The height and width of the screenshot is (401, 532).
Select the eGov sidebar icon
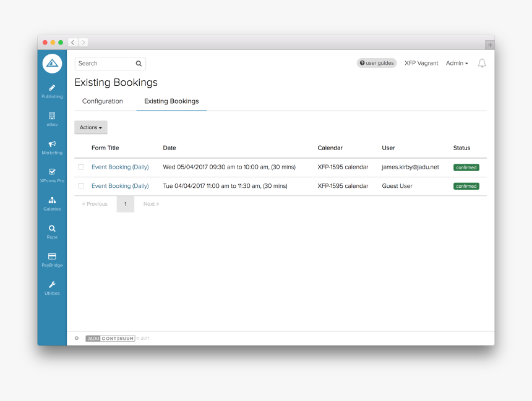[52, 116]
